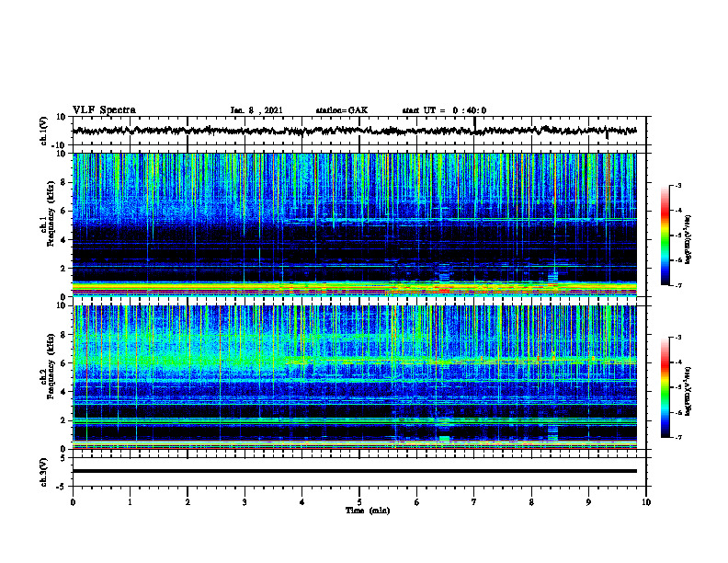Click time axis tick label "1"

pyautogui.click(x=130, y=502)
